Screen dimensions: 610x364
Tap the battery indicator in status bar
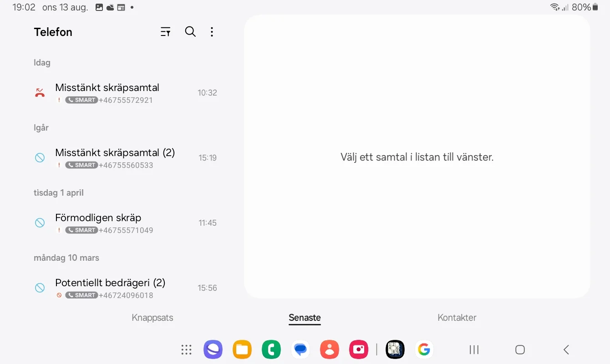click(x=595, y=7)
